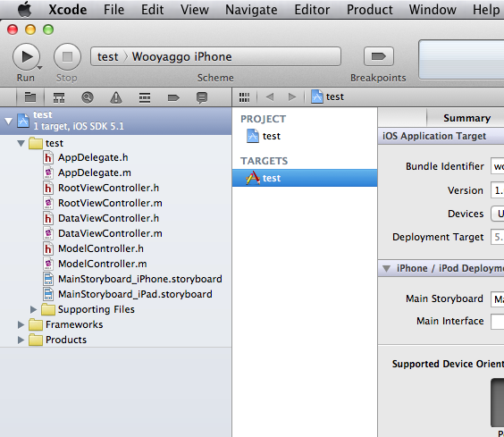The height and width of the screenshot is (437, 504).
Task: Collapse the test project root
Action: pos(8,122)
